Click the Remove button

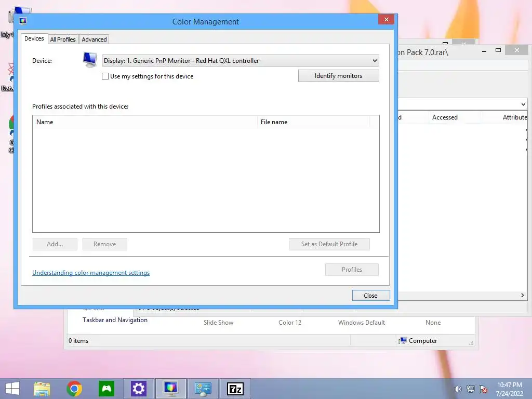point(105,244)
